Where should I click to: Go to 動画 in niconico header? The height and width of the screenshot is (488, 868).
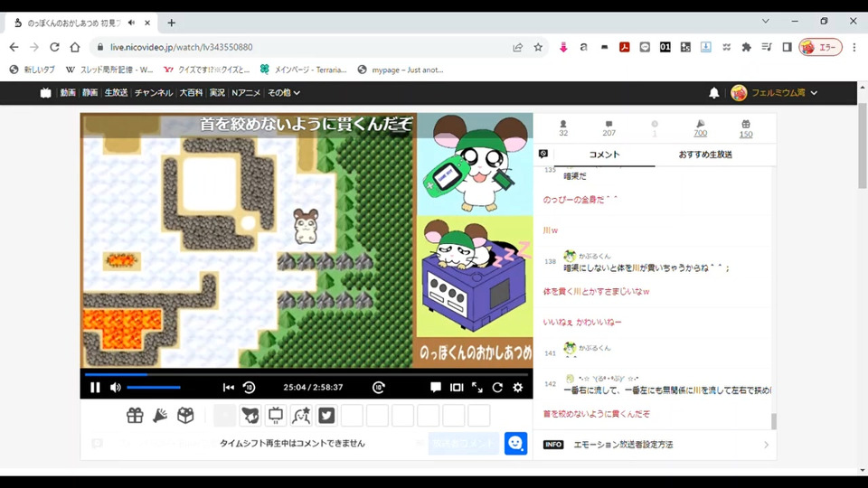[68, 93]
